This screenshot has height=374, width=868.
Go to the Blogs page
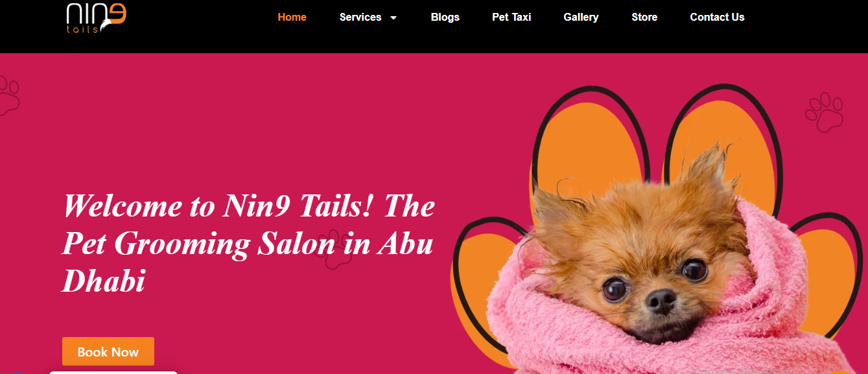click(x=445, y=18)
